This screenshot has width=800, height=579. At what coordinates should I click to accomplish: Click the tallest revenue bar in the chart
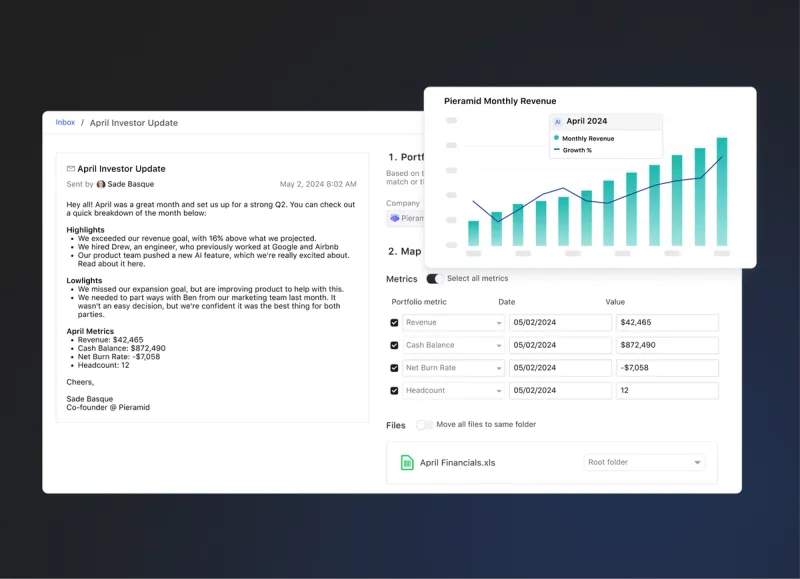pyautogui.click(x=721, y=190)
